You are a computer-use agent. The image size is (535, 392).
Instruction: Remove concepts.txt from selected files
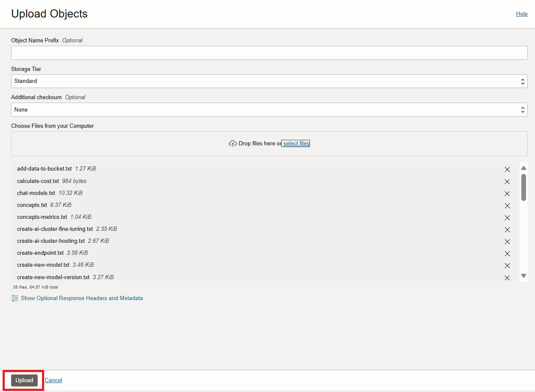pyautogui.click(x=507, y=206)
